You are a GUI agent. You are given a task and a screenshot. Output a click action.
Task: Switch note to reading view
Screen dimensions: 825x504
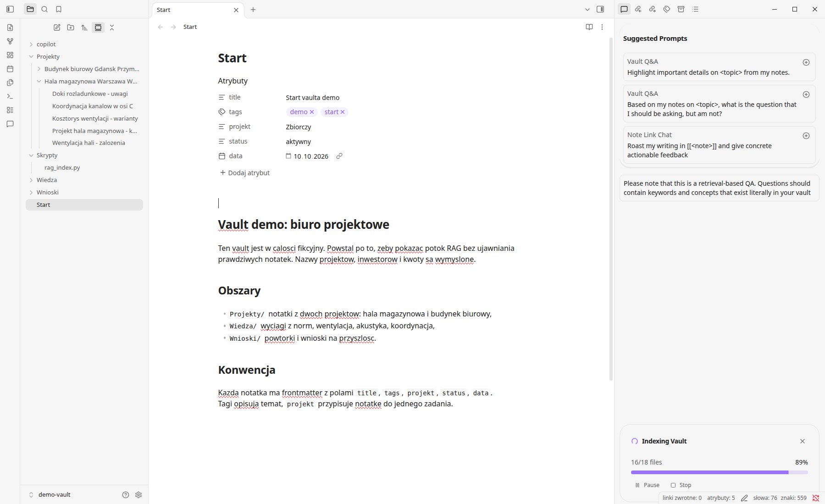point(589,27)
